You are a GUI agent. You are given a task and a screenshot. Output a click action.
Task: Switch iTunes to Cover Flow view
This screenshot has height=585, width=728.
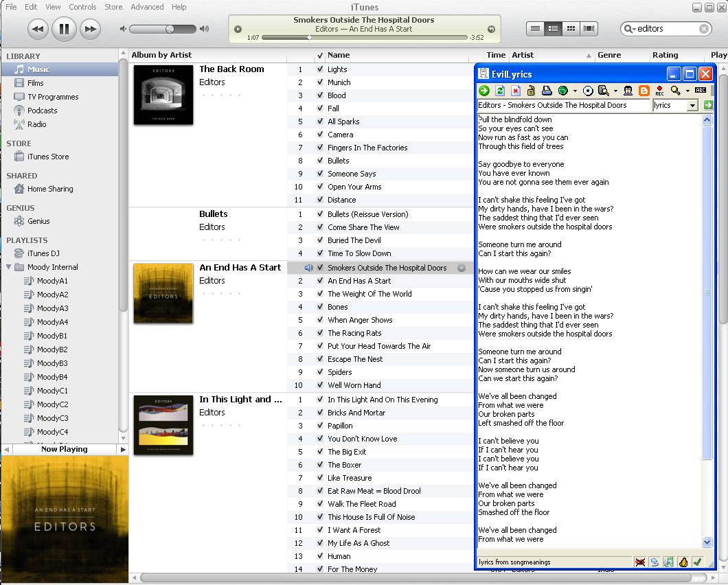click(x=589, y=29)
